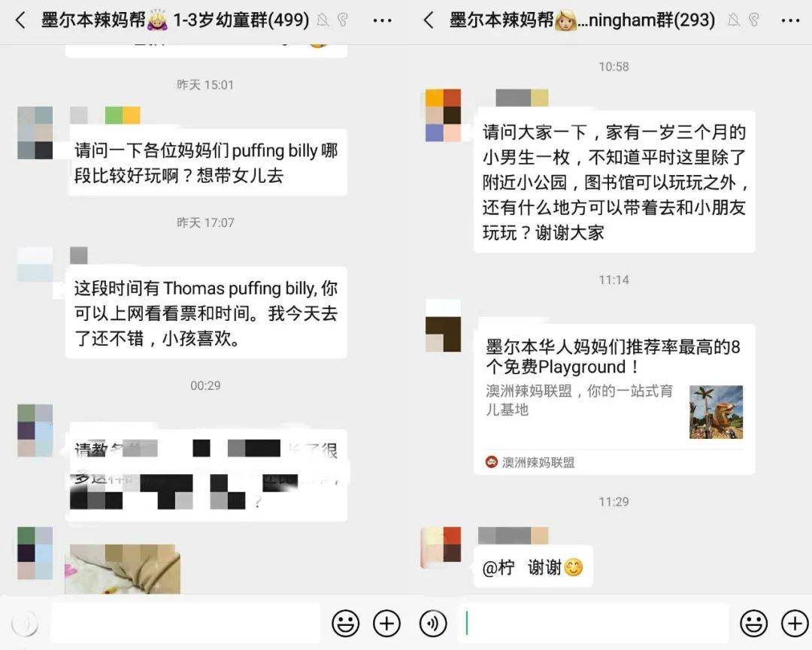The image size is (812, 650).
Task: Open emoji picker in right chat
Action: 753,623
